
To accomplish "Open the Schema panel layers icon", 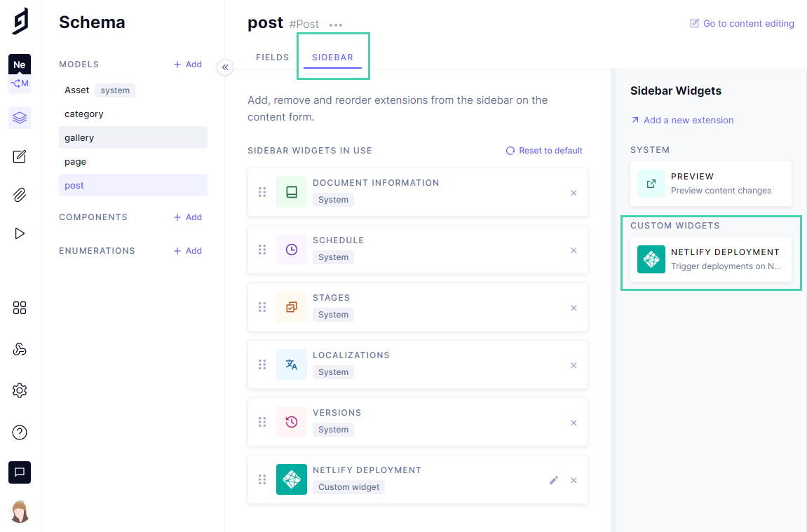I will [19, 117].
